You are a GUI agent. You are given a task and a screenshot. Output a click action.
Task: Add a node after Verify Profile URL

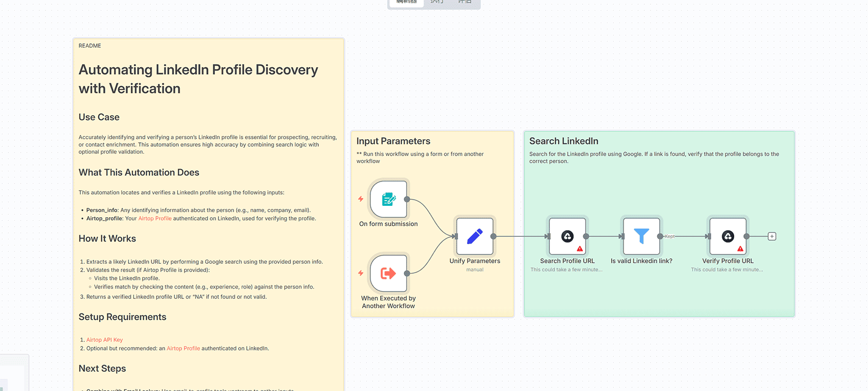(x=772, y=236)
